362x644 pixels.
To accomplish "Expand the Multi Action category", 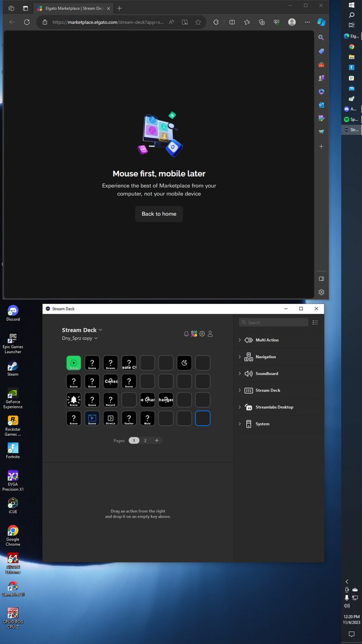I will [279, 340].
